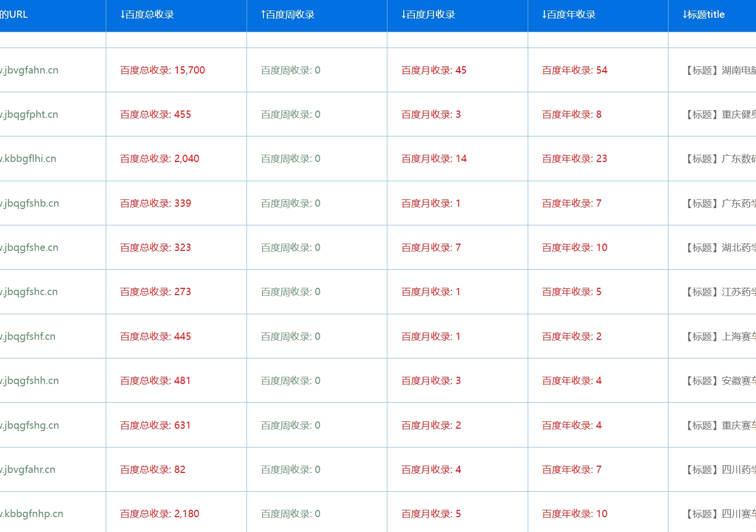Viewport: 756px width, 532px height.
Task: Open the kbbgfnhp.cn URL link
Action: [x=32, y=514]
